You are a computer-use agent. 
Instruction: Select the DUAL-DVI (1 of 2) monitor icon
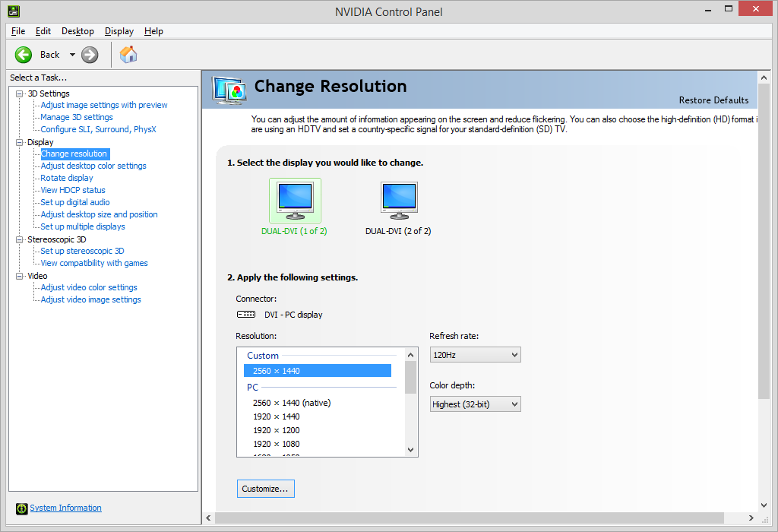[295, 201]
